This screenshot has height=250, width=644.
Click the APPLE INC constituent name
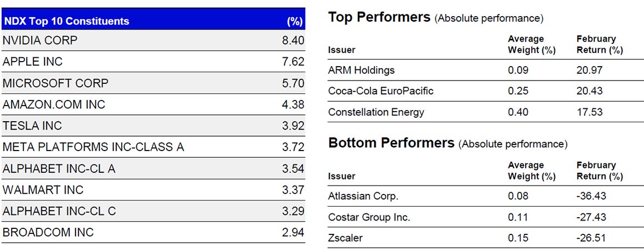[x=33, y=62]
